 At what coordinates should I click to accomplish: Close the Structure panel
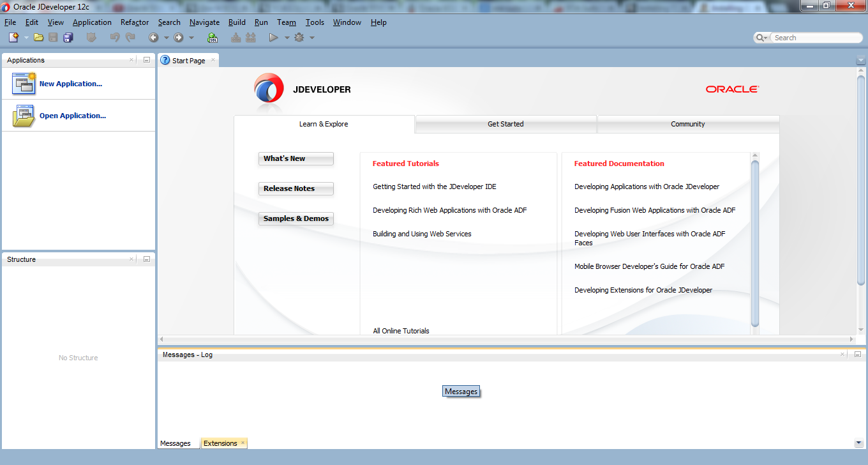[131, 259]
